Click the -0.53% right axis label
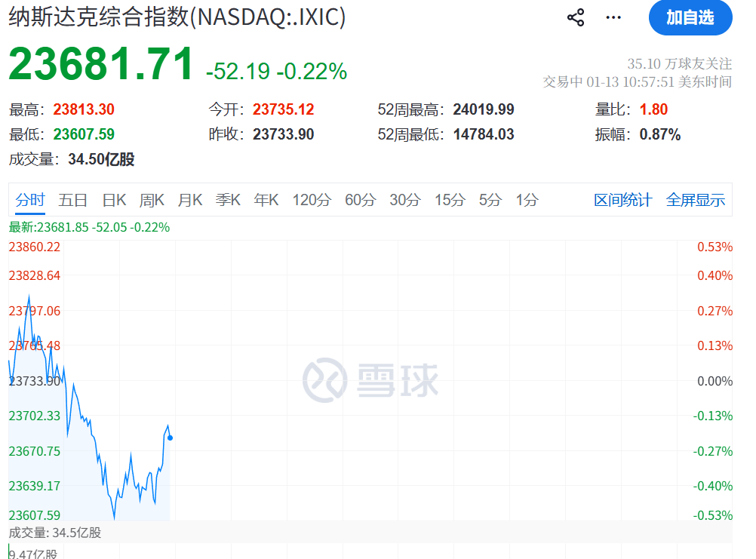The width and height of the screenshot is (756, 559). click(712, 515)
